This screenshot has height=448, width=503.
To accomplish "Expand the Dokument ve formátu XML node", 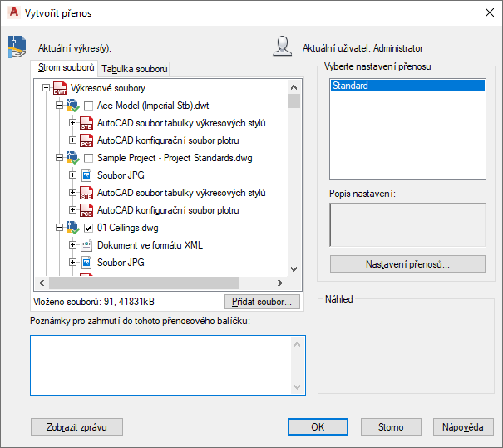I will [72, 245].
